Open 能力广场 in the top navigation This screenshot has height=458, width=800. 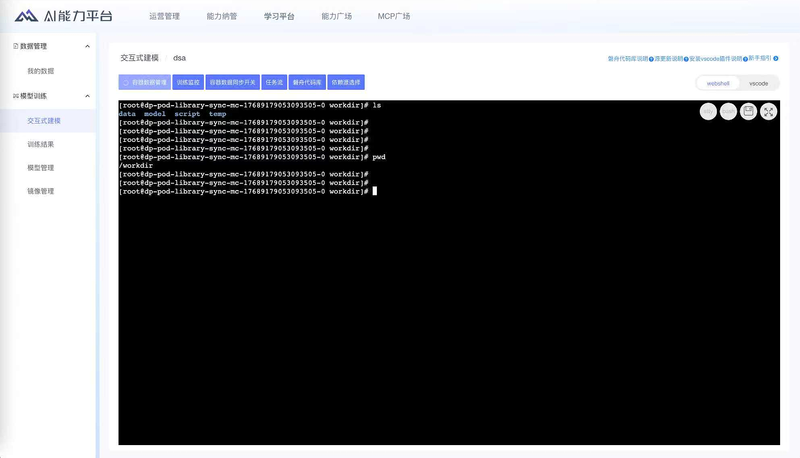click(x=336, y=16)
